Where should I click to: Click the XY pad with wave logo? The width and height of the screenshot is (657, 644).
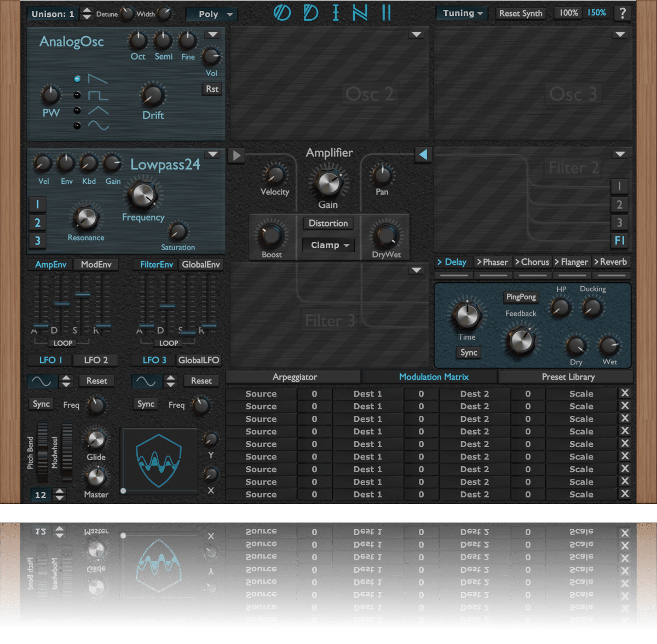click(159, 461)
